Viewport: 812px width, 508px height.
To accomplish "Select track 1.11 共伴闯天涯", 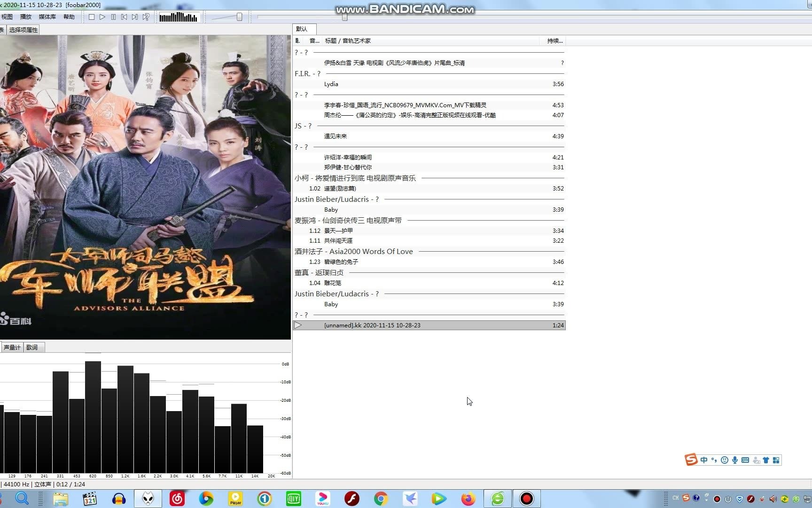I will pyautogui.click(x=429, y=241).
